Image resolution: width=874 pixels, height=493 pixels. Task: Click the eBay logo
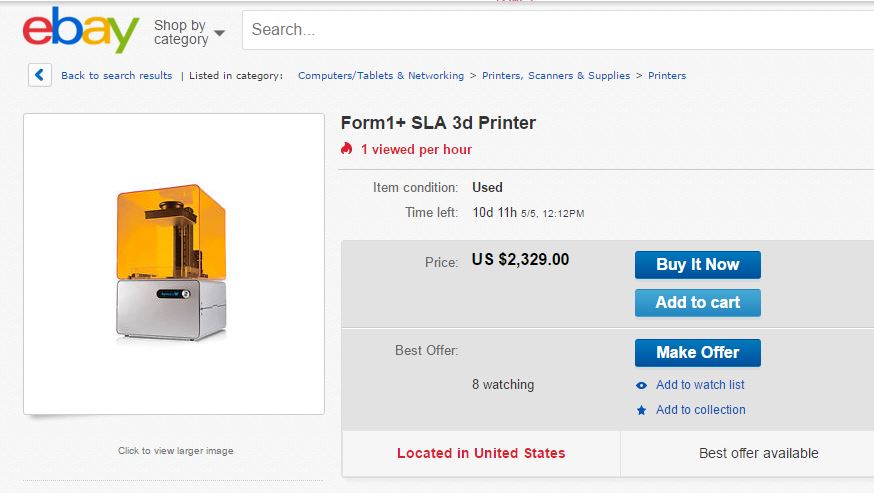[81, 31]
